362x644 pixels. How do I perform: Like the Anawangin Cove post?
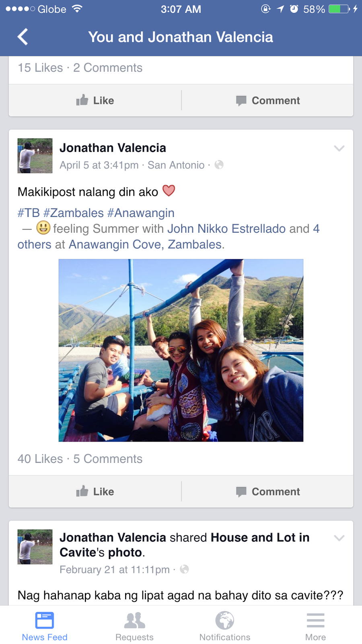pos(95,491)
